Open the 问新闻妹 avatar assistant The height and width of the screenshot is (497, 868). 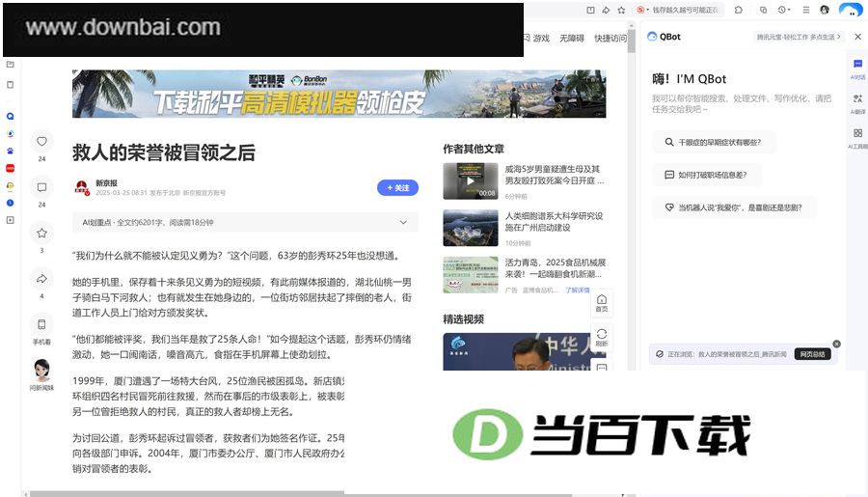tap(42, 371)
